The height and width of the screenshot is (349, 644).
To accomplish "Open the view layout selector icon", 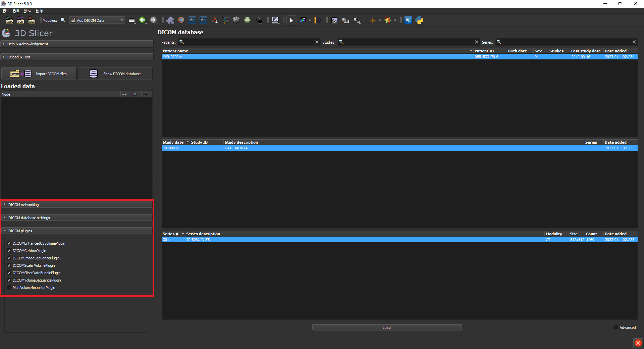I will point(275,20).
